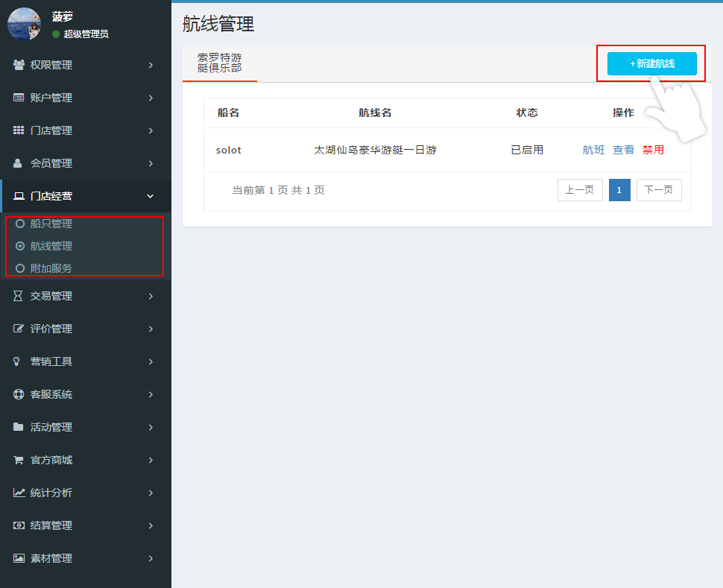The image size is (723, 588).
Task: Click the 新建航线 button
Action: (651, 63)
